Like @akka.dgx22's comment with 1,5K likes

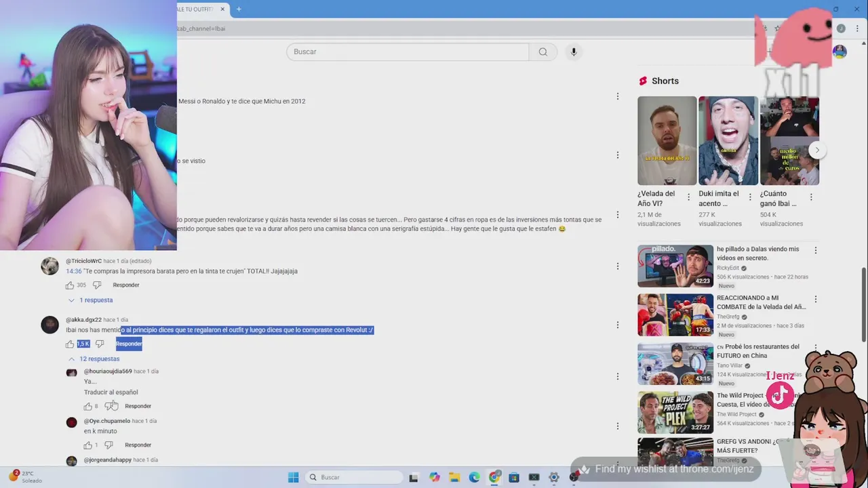[70, 344]
